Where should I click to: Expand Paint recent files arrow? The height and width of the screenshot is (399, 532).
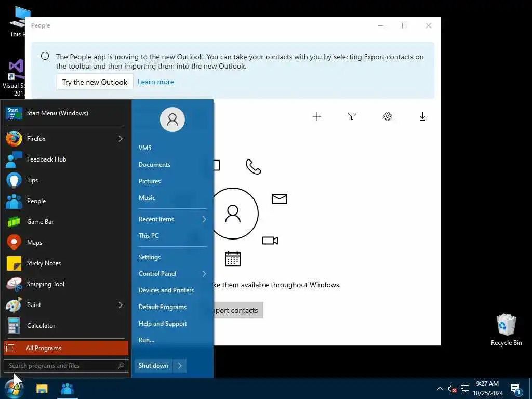[x=121, y=304]
